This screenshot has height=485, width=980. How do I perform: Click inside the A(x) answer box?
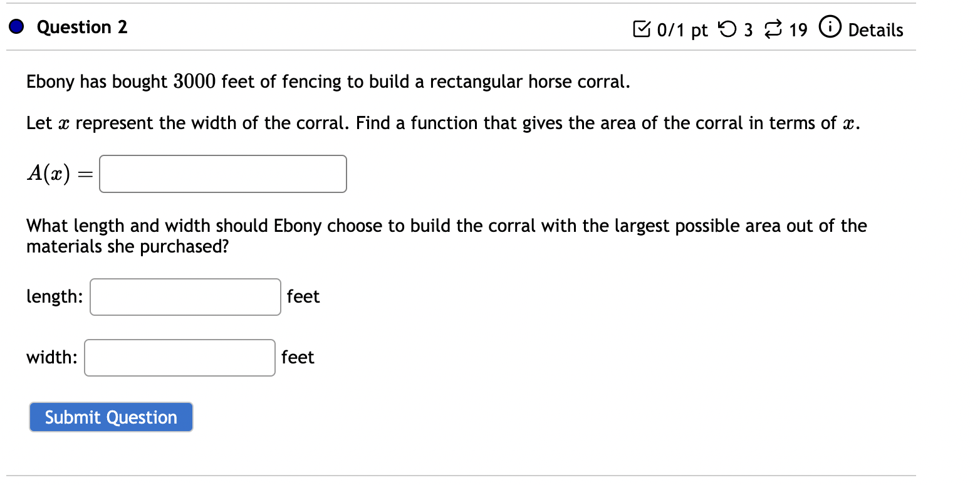coord(222,174)
